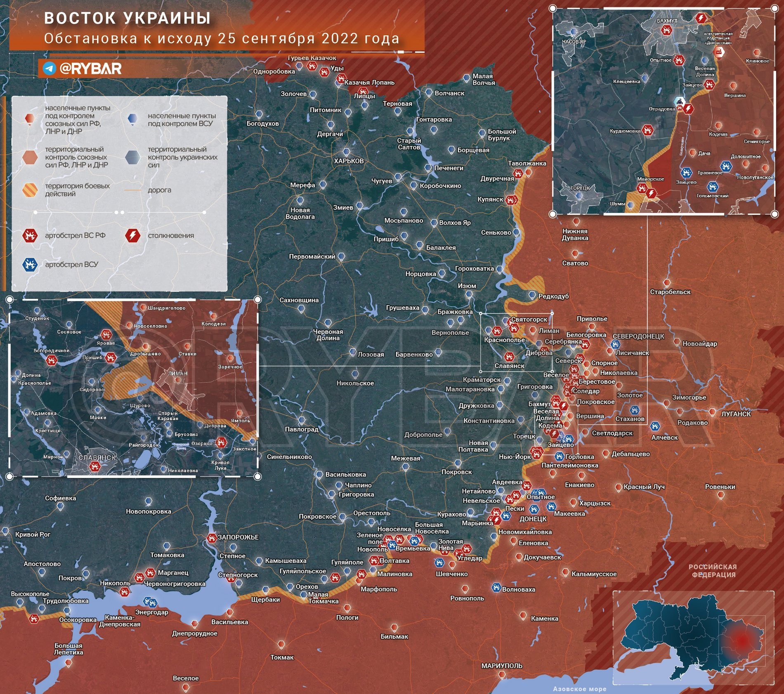The height and width of the screenshot is (694, 784).
Task: Click the МАРИУПОЛЬ city label
Action: click(502, 666)
